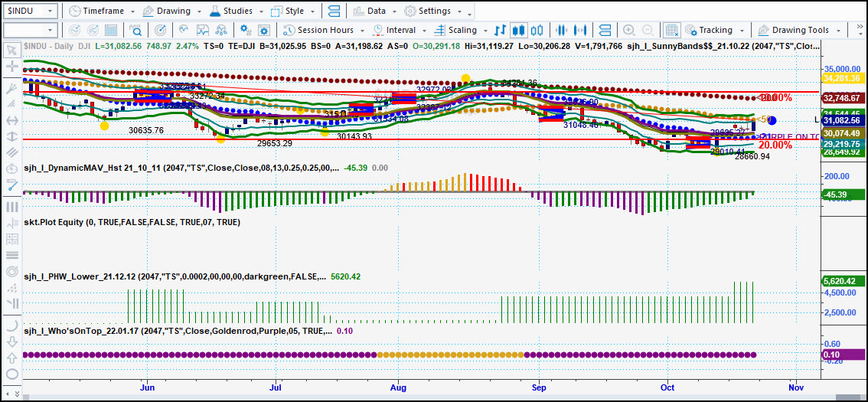
Task: Click the gear-with-hash settings icon
Action: coord(245,30)
